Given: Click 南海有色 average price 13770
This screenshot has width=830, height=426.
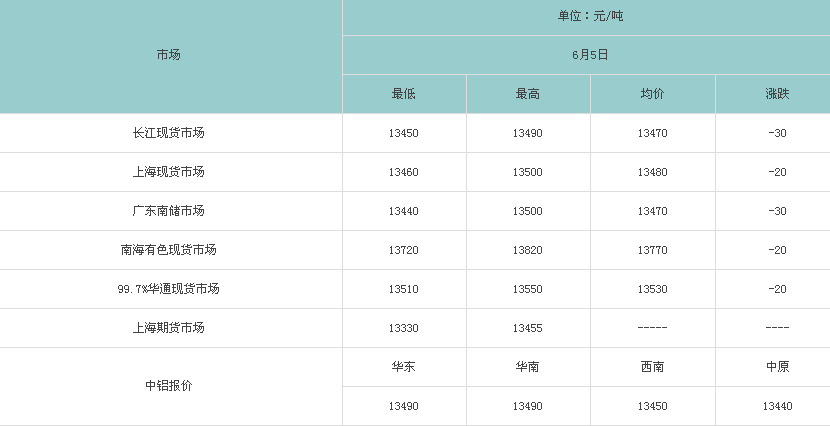Looking at the screenshot, I should tap(652, 250).
